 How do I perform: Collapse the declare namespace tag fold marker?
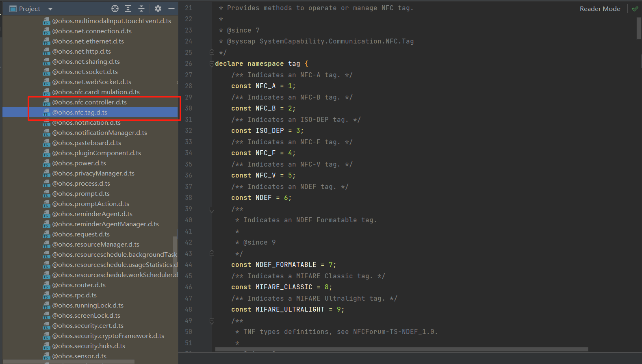(212, 64)
